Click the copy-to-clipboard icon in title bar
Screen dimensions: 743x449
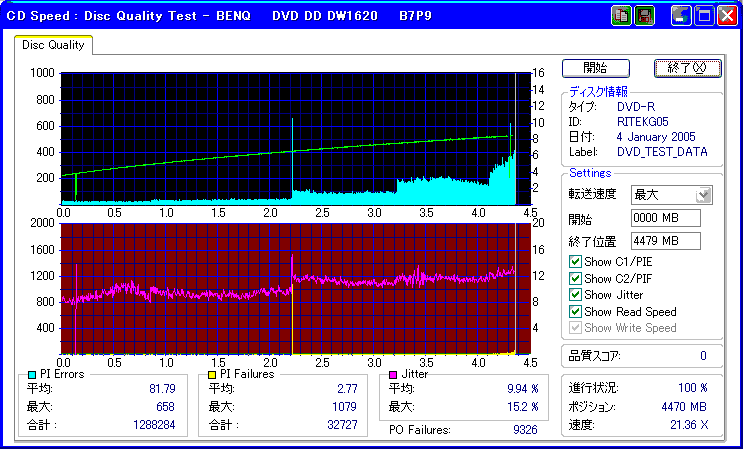621,16
